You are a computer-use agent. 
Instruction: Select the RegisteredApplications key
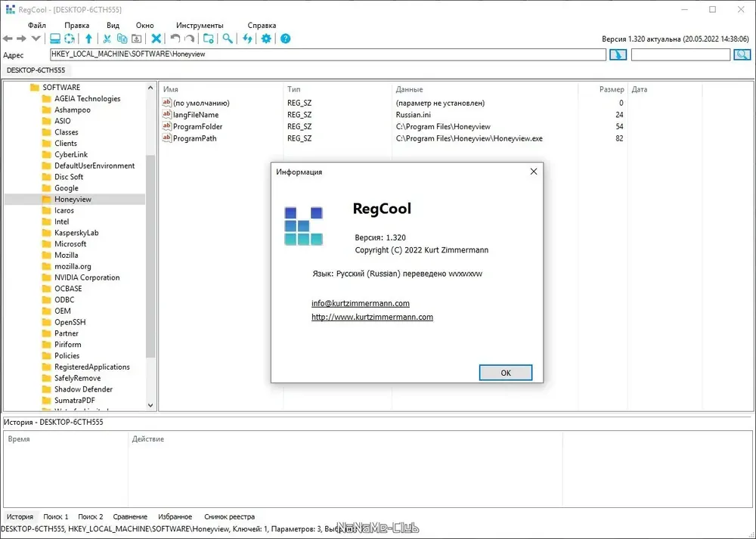pyautogui.click(x=92, y=367)
